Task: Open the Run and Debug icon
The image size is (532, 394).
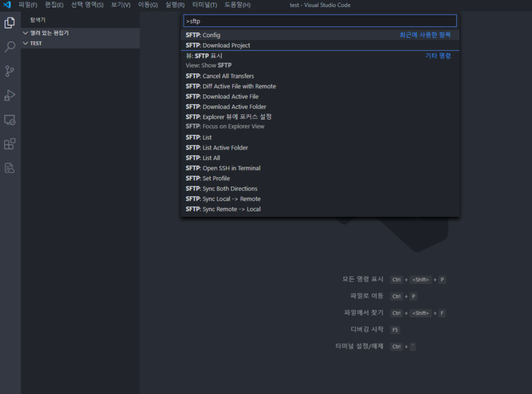Action: click(10, 96)
